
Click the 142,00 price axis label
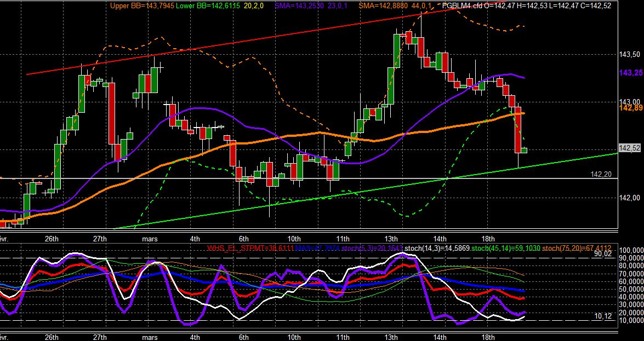(629, 198)
